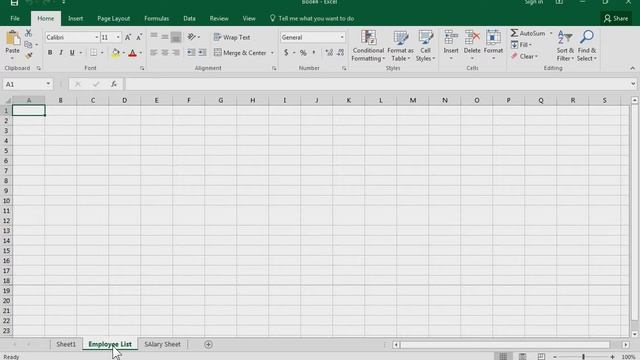Click Merge & Center button
This screenshot has width=640, height=360.
240,53
